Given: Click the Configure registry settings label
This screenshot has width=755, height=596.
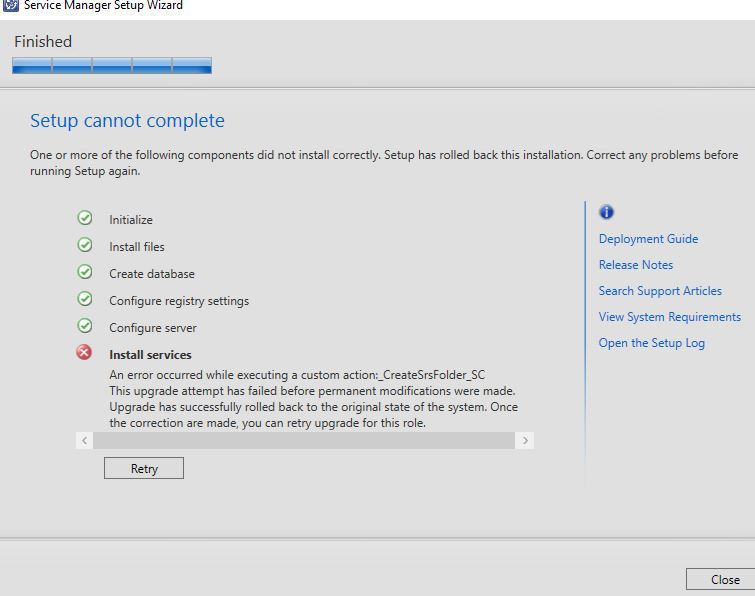Looking at the screenshot, I should 179,301.
